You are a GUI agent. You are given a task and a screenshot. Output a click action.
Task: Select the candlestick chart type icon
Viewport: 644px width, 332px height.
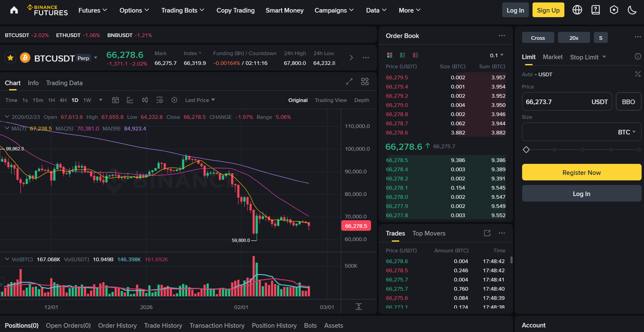click(x=145, y=100)
